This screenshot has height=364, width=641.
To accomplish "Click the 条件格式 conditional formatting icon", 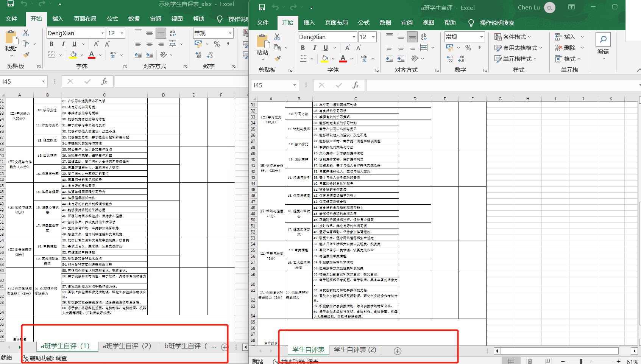I will click(x=512, y=37).
